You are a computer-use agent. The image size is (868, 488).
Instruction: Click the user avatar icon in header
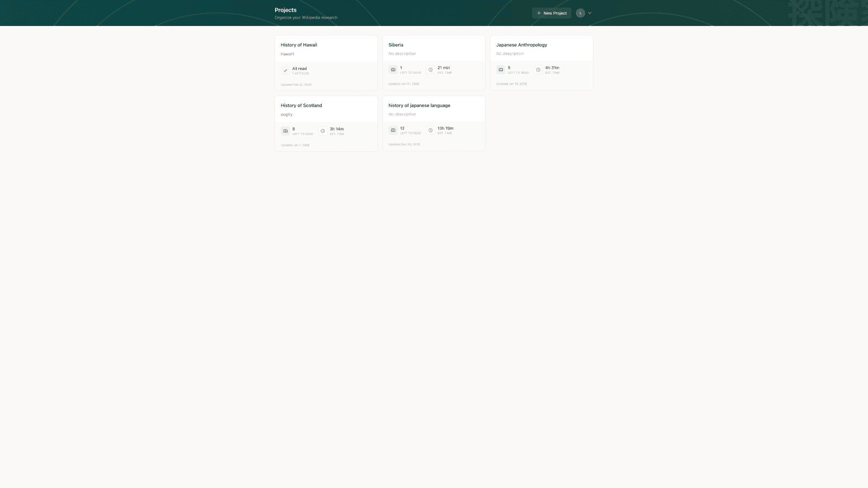click(580, 13)
